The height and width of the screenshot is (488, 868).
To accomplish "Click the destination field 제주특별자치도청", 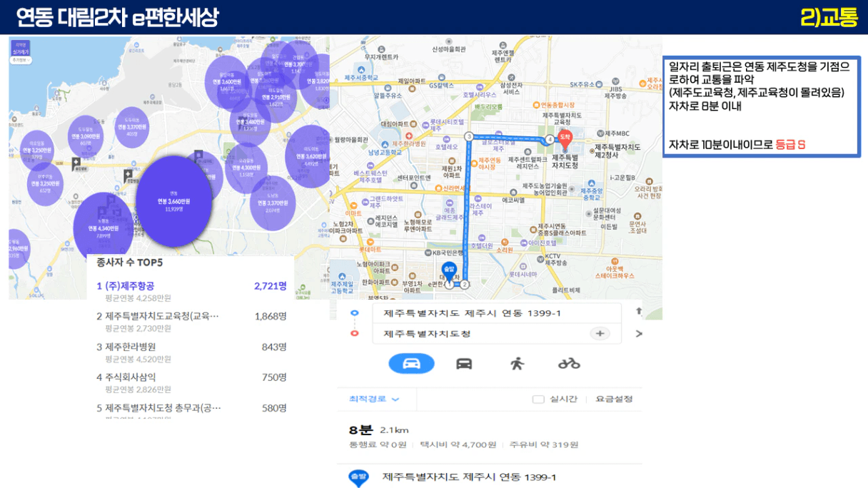I will point(497,333).
